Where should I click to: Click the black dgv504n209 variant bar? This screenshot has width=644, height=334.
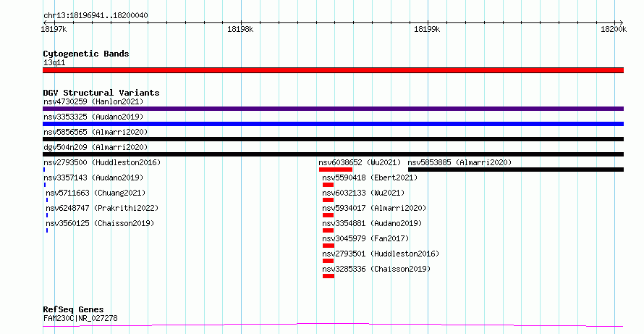coord(333,154)
